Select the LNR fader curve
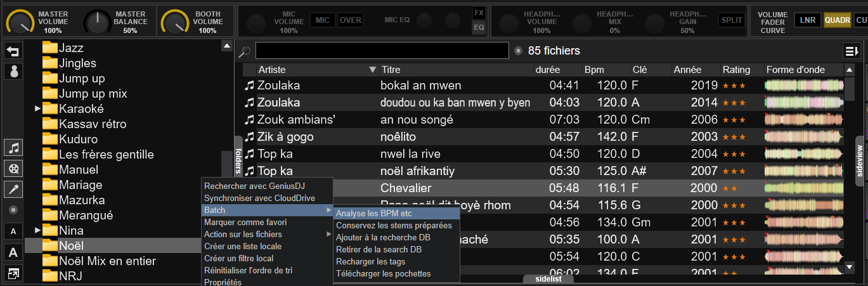 [808, 20]
